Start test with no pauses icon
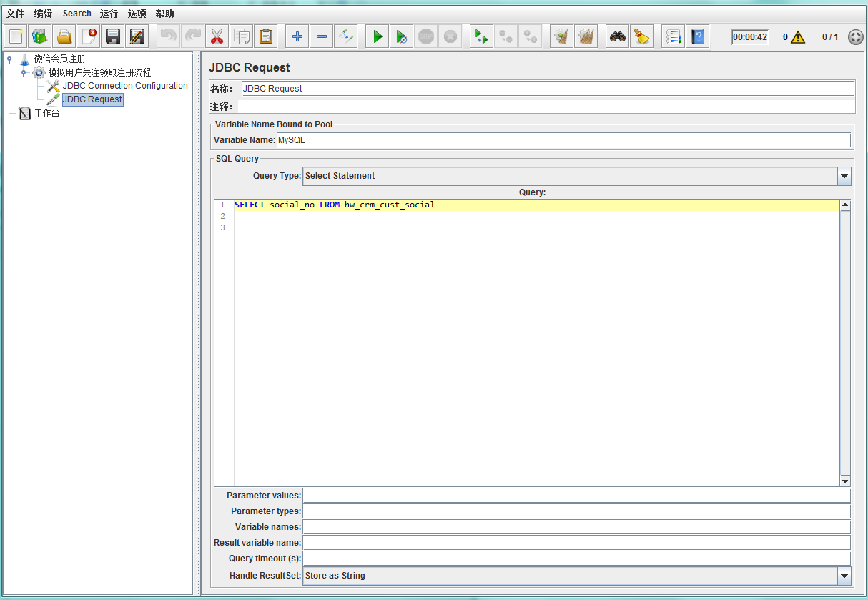The width and height of the screenshot is (868, 600). [x=402, y=36]
